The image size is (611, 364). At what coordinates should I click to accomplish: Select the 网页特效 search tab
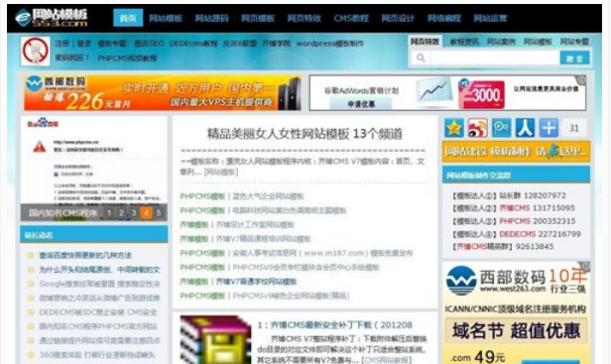425,42
